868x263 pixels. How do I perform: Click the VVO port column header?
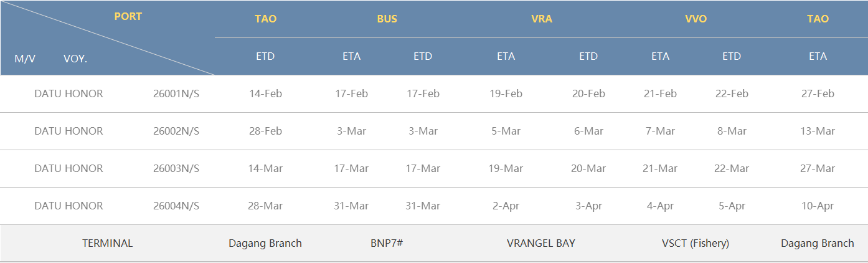[696, 19]
